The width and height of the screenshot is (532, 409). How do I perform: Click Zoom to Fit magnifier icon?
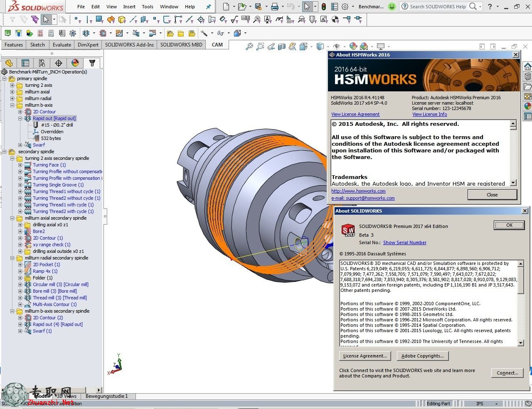pos(249,47)
